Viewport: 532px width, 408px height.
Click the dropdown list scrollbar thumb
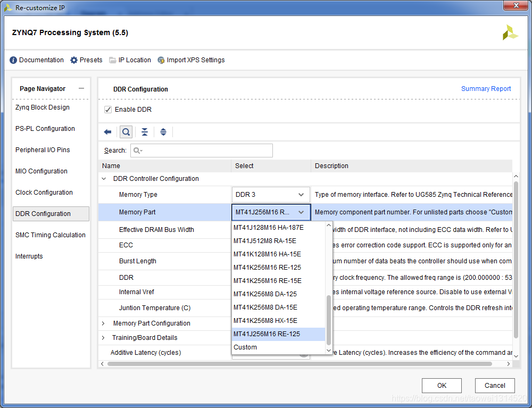tap(328, 321)
